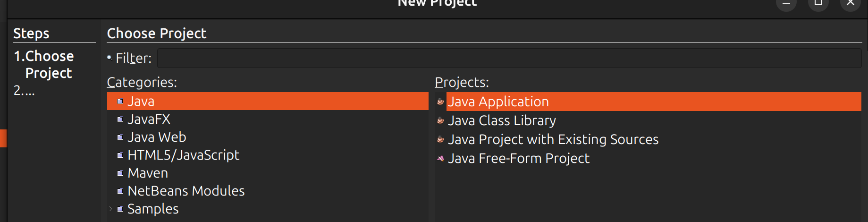Select the HTML5/JavaScript category

tap(183, 155)
